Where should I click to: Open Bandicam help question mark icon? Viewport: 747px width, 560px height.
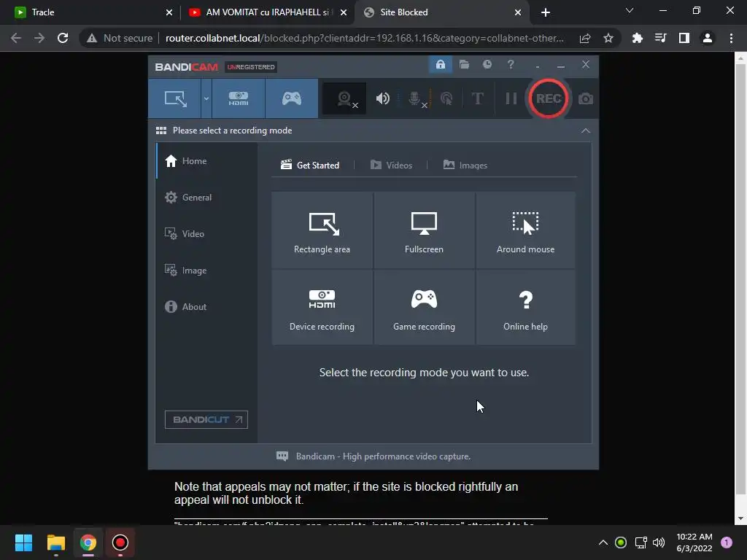point(510,64)
